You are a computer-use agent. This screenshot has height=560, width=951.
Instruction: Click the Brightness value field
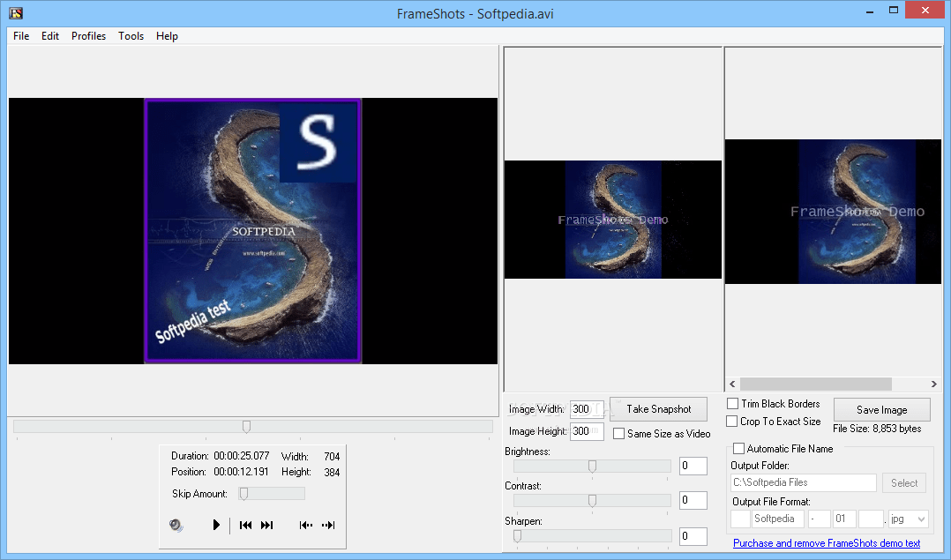693,466
